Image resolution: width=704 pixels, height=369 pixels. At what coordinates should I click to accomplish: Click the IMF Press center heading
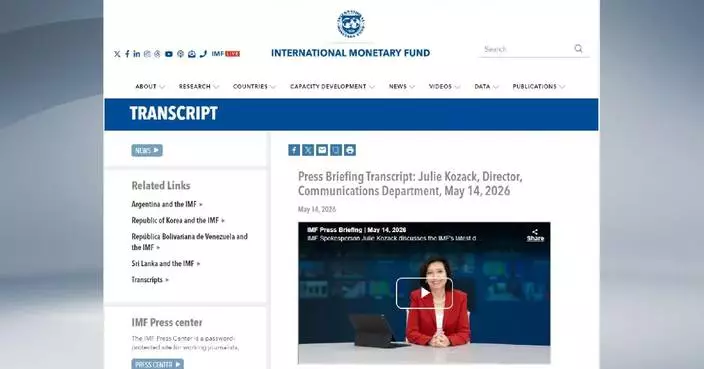tap(167, 322)
